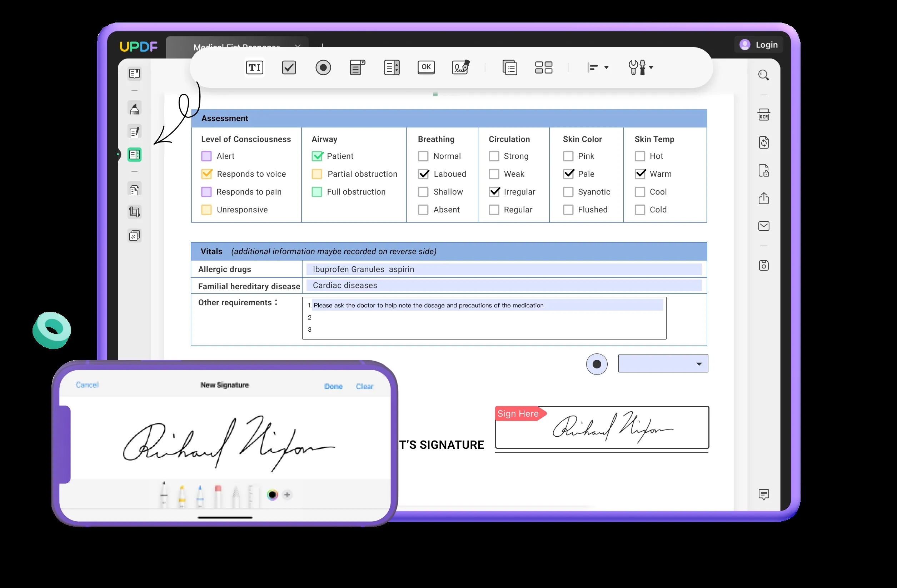Viewport: 897px width, 588px height.
Task: Expand the signature color options dropdown
Action: [272, 495]
